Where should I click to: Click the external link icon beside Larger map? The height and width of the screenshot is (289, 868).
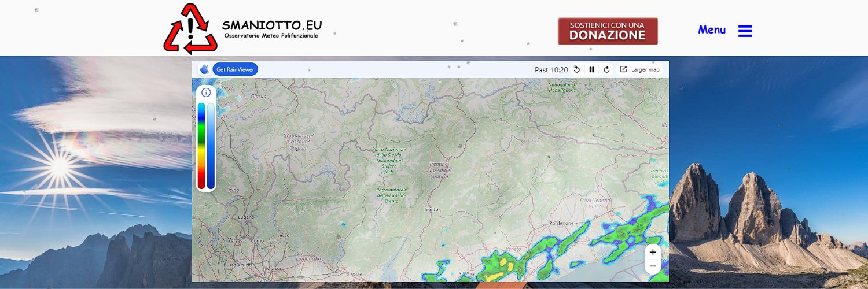tap(623, 69)
